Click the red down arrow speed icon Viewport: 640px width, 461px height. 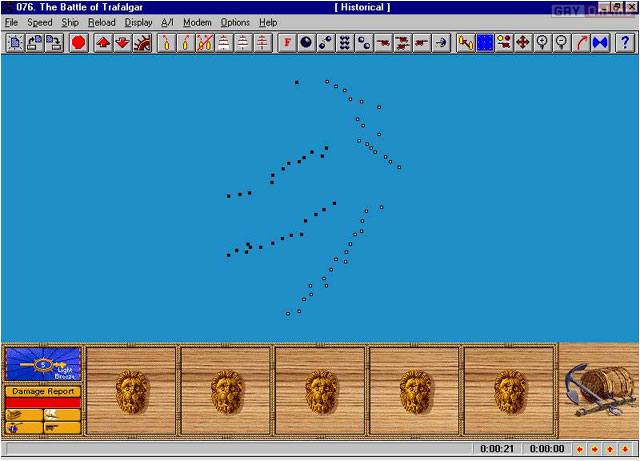pyautogui.click(x=122, y=42)
